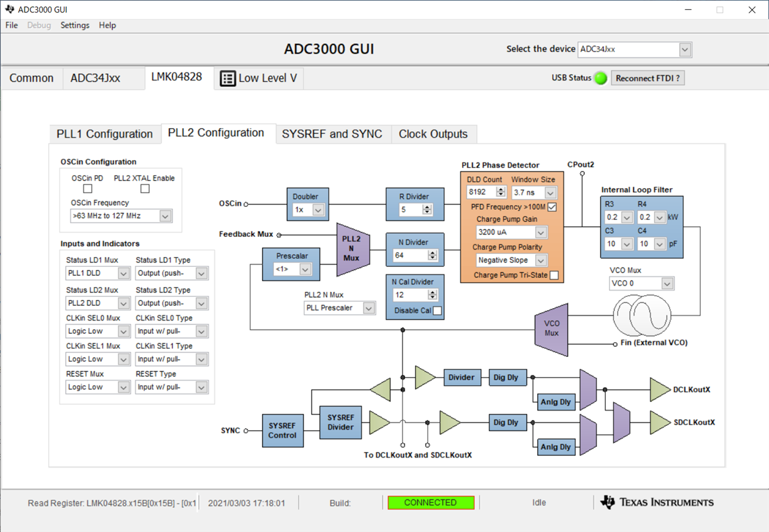This screenshot has height=532, width=769.
Task: Click the SYSREF Control block
Action: click(x=283, y=430)
